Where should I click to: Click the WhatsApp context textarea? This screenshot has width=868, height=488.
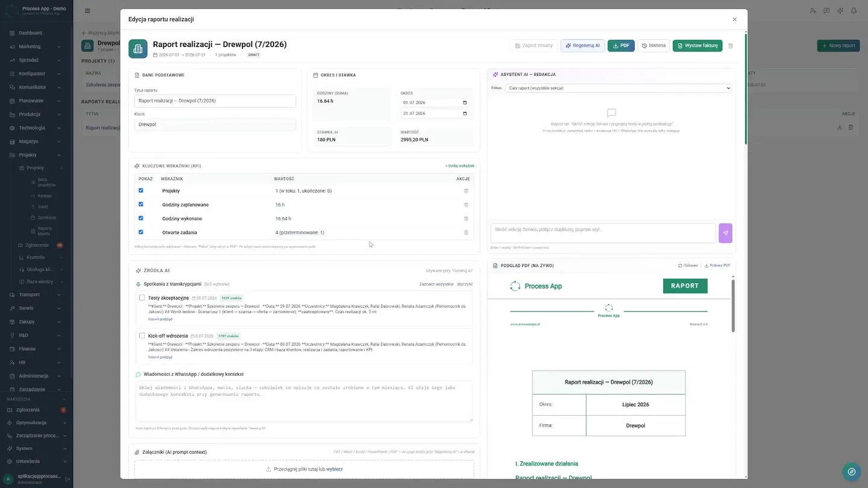(x=304, y=401)
